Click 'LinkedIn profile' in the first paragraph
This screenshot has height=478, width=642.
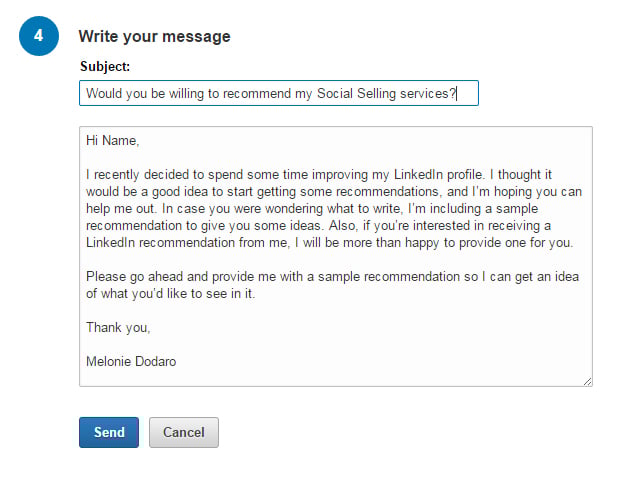(438, 174)
